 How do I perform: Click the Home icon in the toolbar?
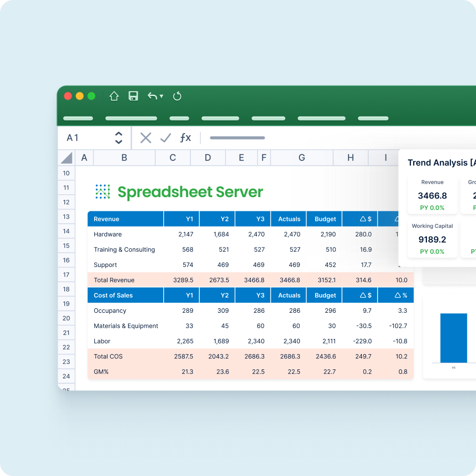114,96
